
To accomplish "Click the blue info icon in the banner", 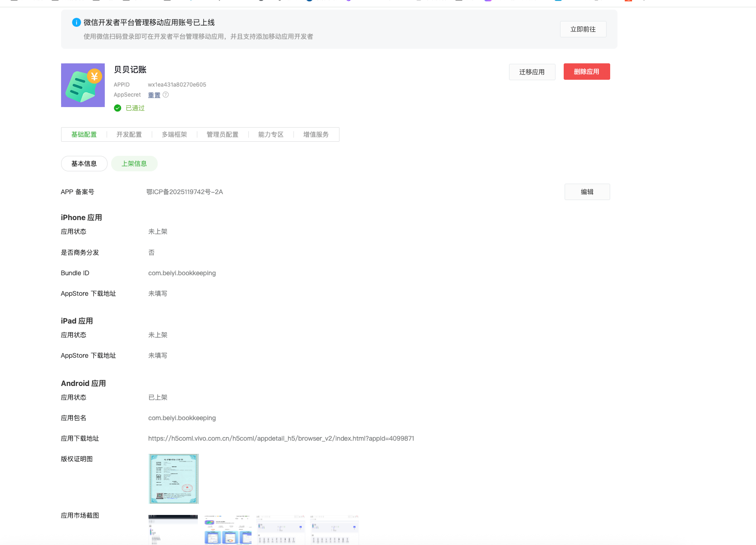I will pyautogui.click(x=77, y=22).
